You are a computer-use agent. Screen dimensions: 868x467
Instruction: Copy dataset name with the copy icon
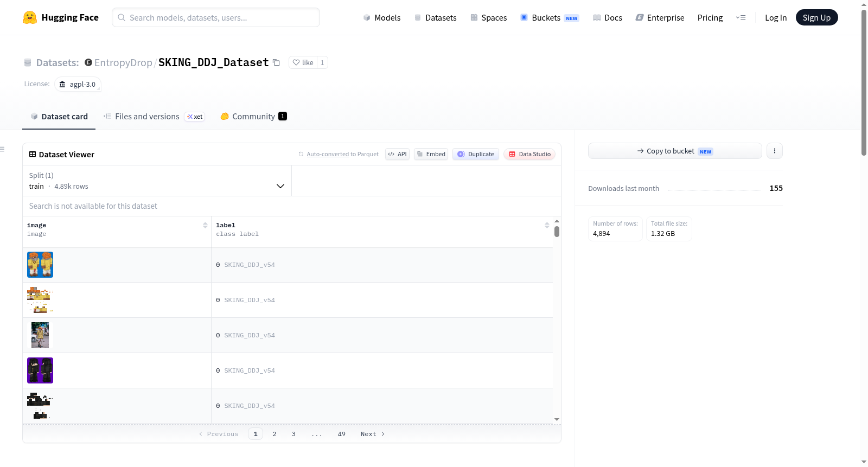tap(276, 62)
